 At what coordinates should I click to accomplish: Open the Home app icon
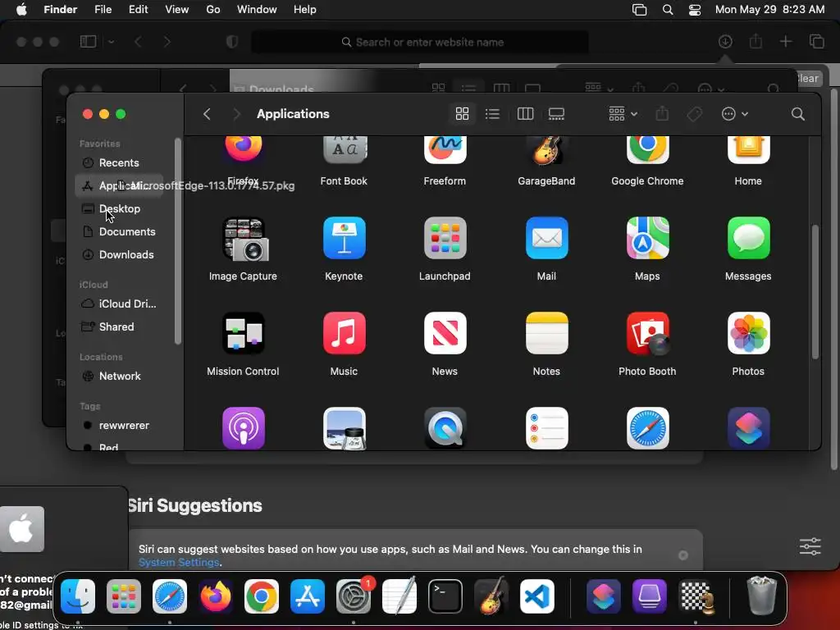click(748, 149)
